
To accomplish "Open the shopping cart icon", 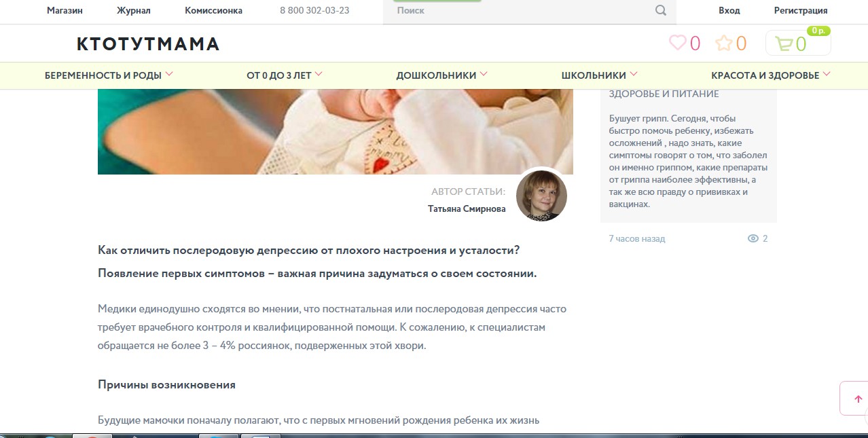I will point(784,44).
